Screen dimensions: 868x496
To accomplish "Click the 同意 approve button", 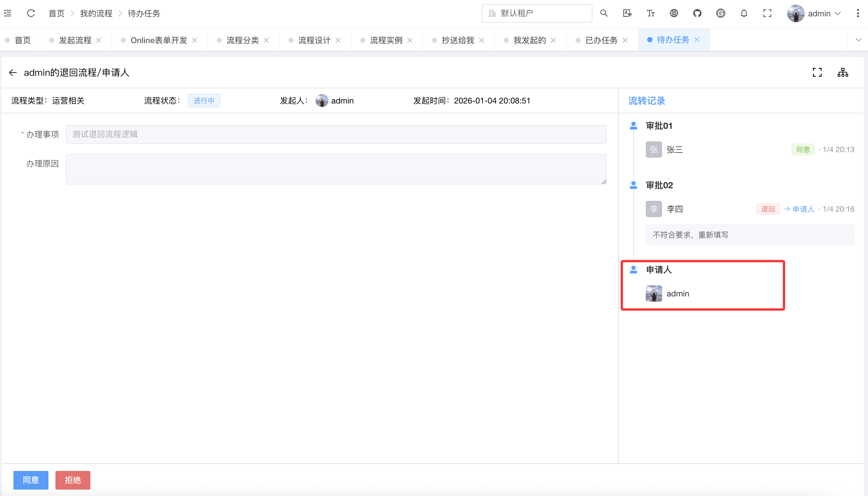I will pos(31,480).
